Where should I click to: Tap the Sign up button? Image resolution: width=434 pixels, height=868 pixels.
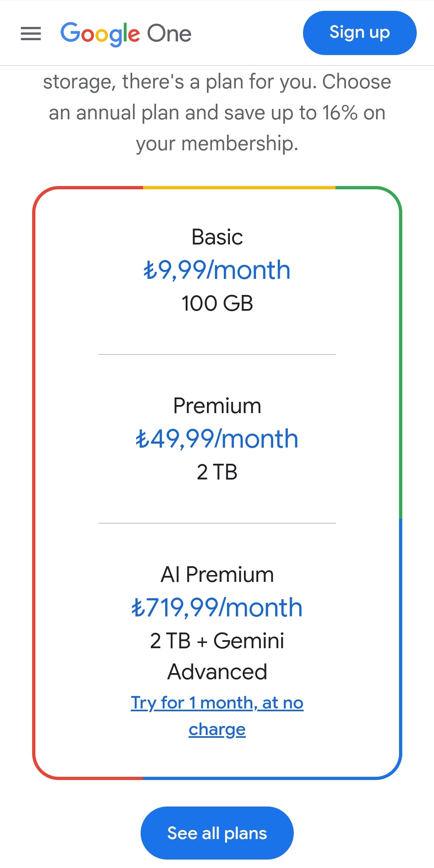(360, 33)
